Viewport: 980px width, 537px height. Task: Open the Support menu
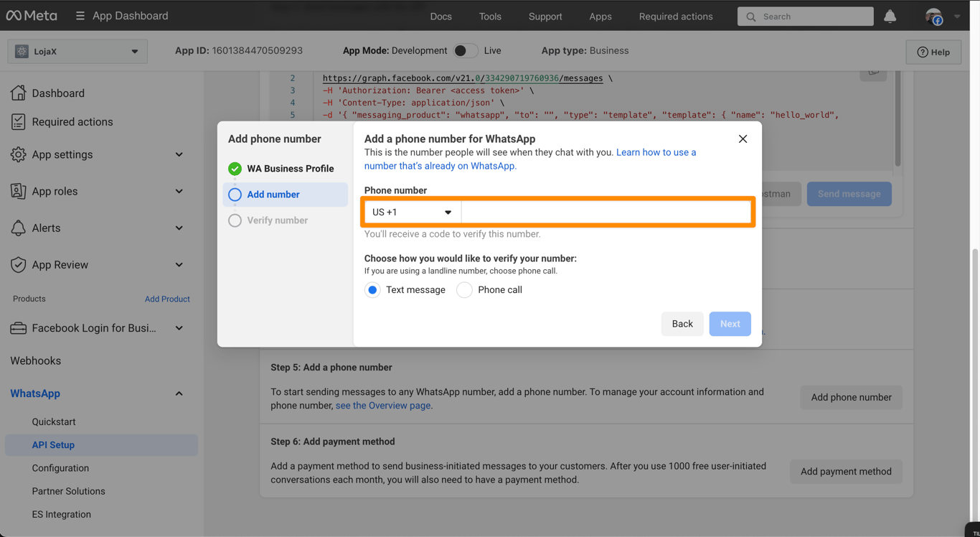(x=545, y=17)
